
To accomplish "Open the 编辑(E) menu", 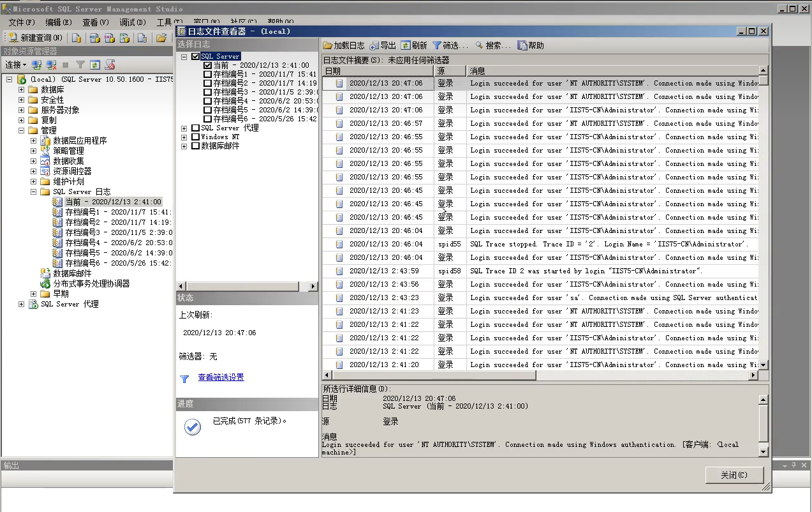I will [58, 22].
